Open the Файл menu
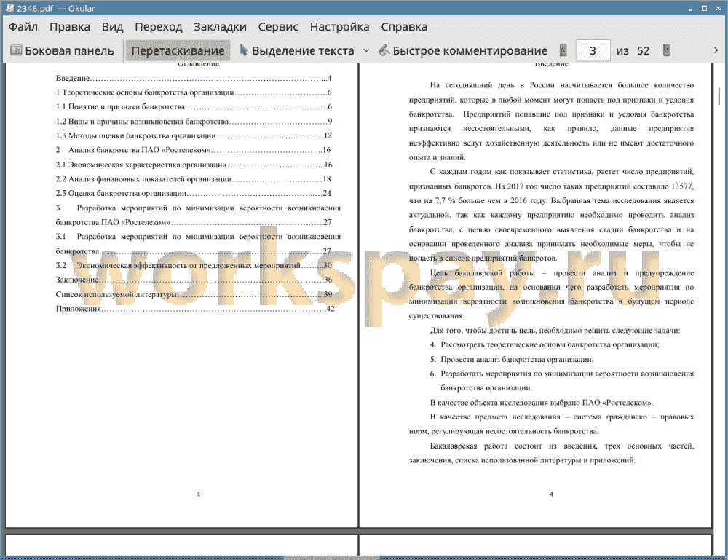Screen dimensions: 728x560 [x=23, y=27]
